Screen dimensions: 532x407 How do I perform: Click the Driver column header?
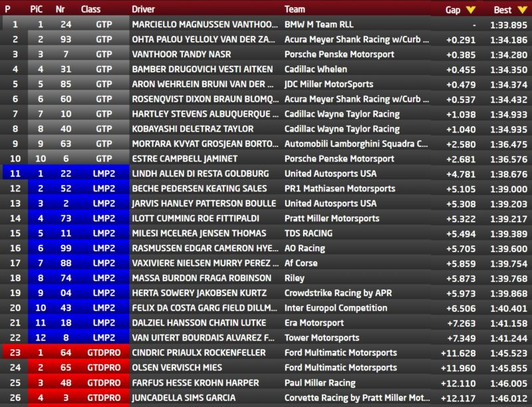pos(143,9)
